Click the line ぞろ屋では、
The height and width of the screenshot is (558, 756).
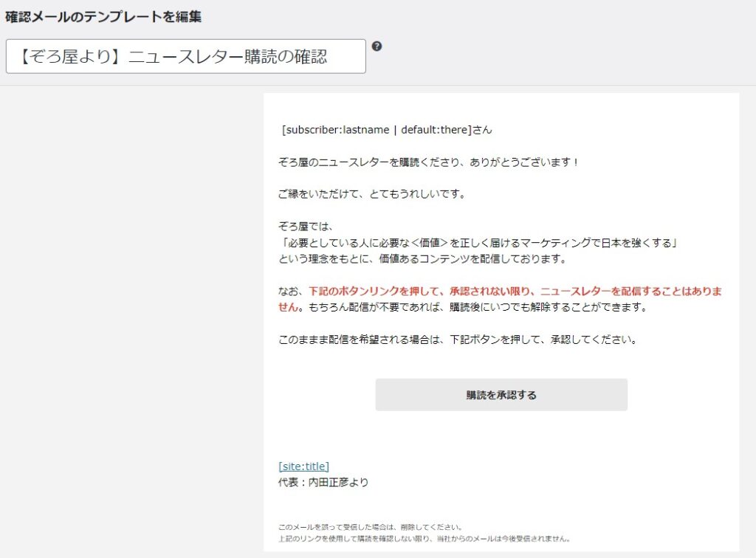point(306,226)
